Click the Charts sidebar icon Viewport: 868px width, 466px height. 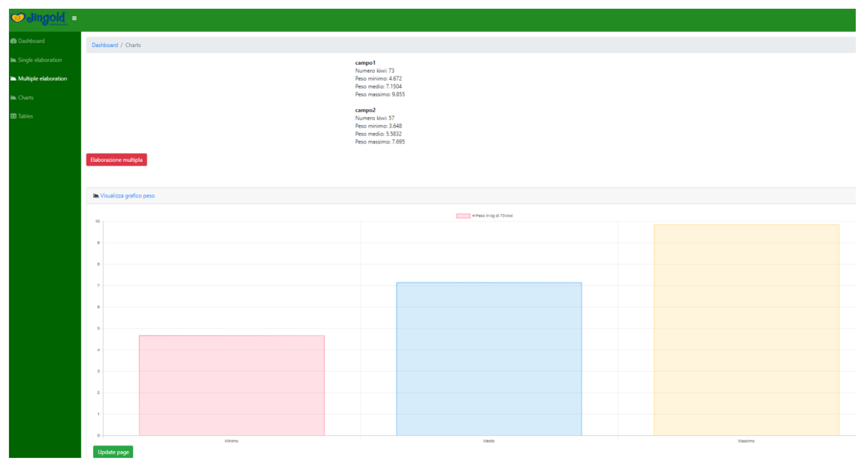[x=14, y=97]
